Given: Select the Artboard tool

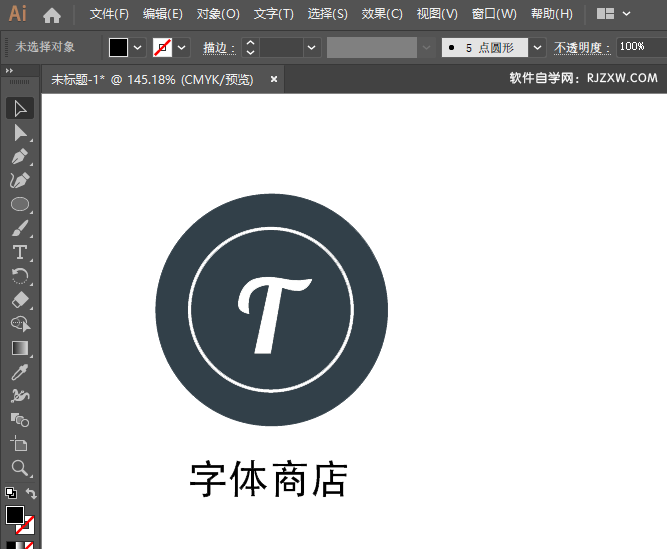Looking at the screenshot, I should tap(20, 444).
